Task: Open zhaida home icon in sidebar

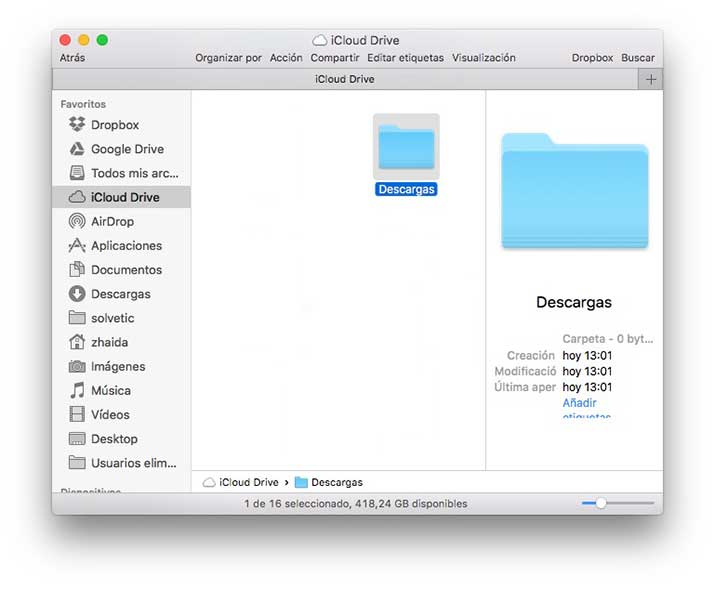Action: coord(77,341)
